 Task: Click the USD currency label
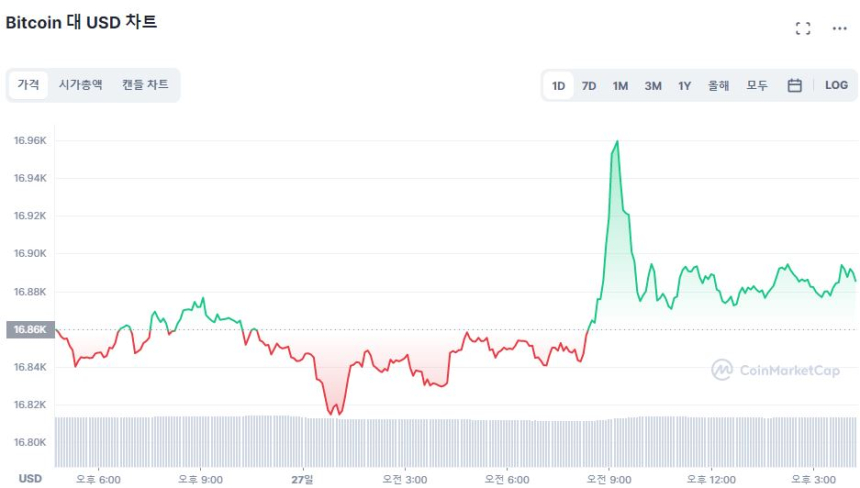point(30,479)
